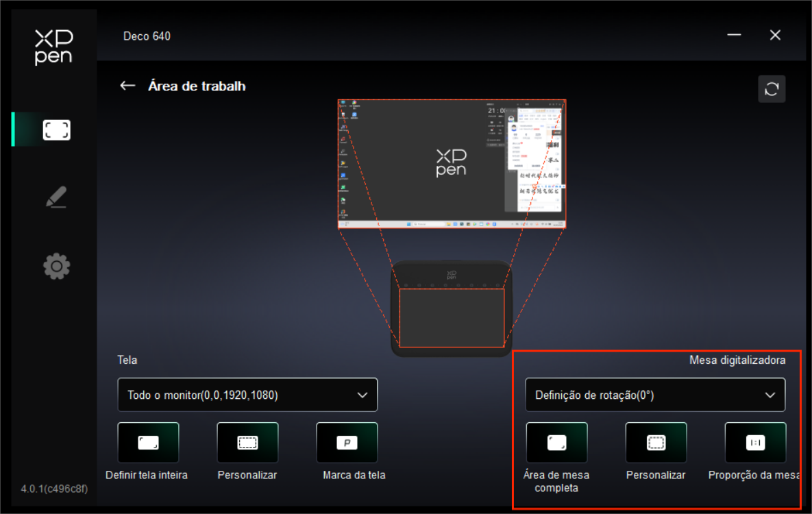
Task: Click the refresh reset icon button
Action: click(772, 89)
